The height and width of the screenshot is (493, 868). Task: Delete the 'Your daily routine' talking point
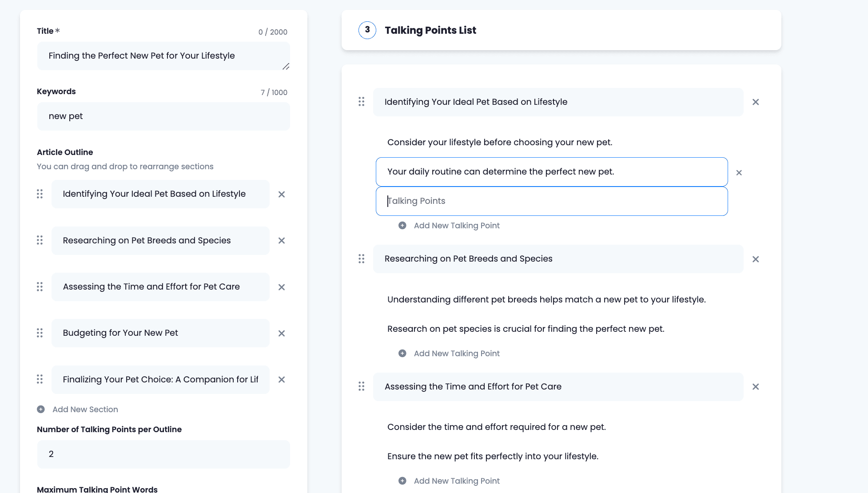click(x=739, y=173)
